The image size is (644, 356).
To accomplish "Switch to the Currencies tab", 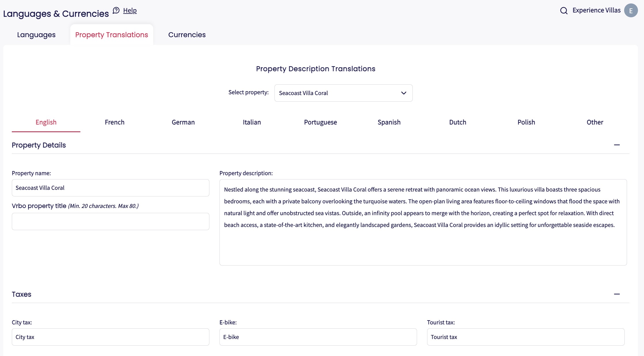I will [x=187, y=35].
